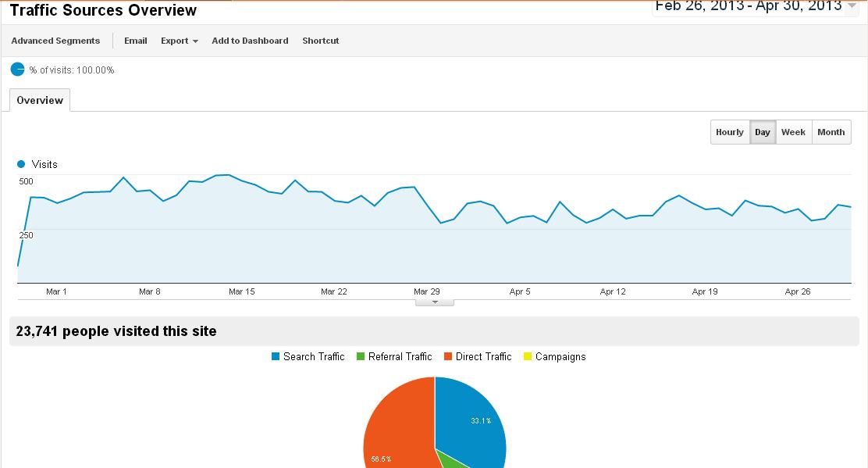Switch graph to Hourly view
This screenshot has width=868, height=468.
pyautogui.click(x=730, y=132)
